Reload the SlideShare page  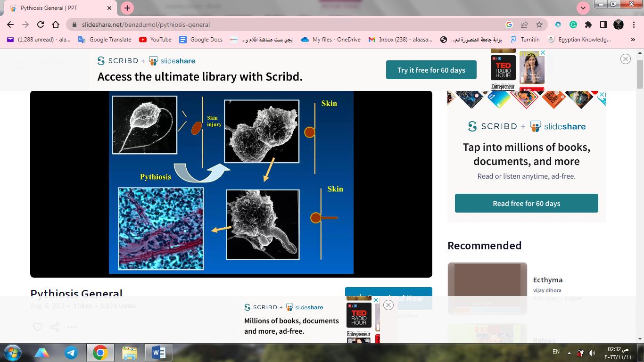[x=41, y=25]
